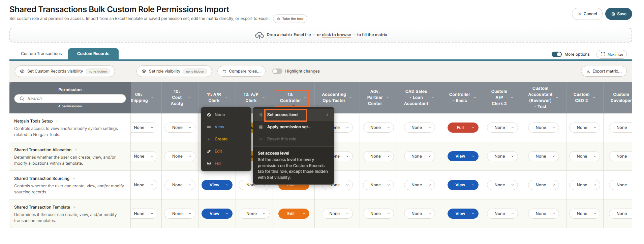Expand the Shared Transaction Template chevron
Image resolution: width=644 pixels, height=244 pixels.
pos(74,207)
